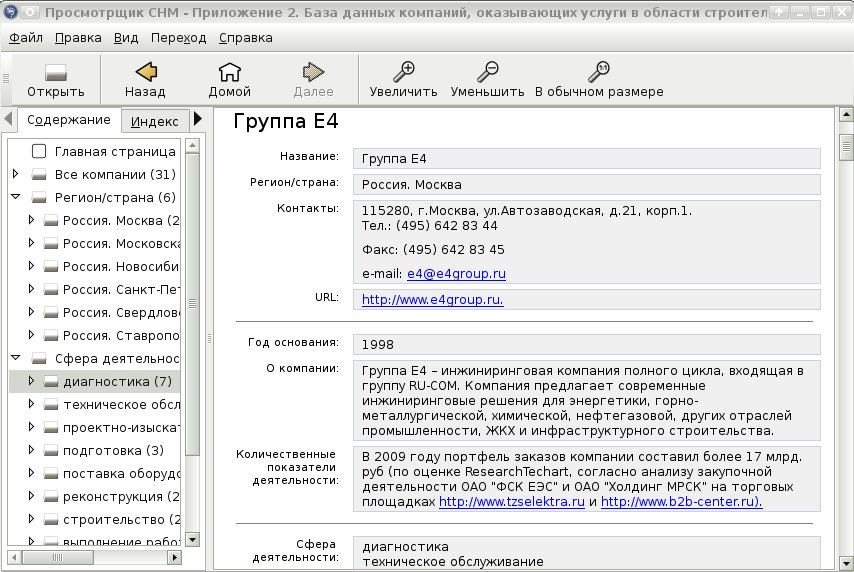
Task: Expand the диагностика (7) node
Action: (31, 381)
